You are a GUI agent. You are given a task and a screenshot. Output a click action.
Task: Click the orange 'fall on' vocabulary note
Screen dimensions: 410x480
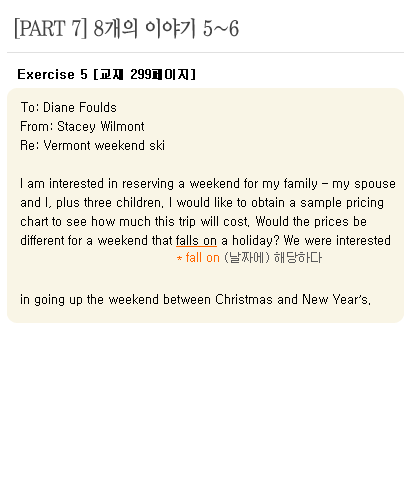point(203,258)
